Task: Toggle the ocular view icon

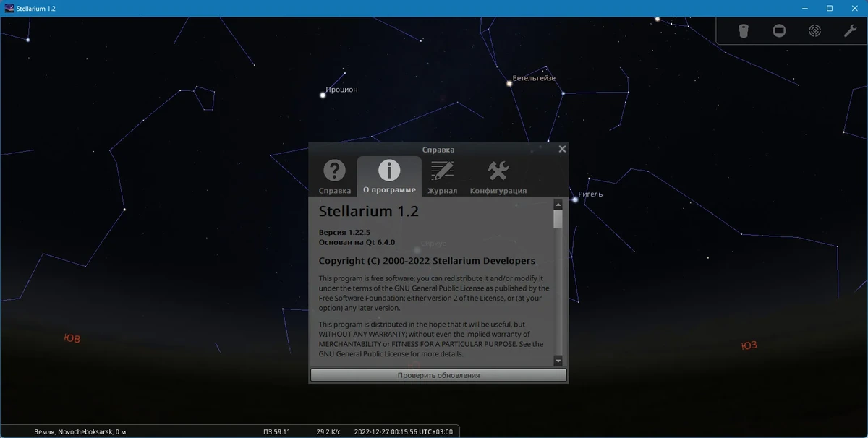Action: pos(744,31)
